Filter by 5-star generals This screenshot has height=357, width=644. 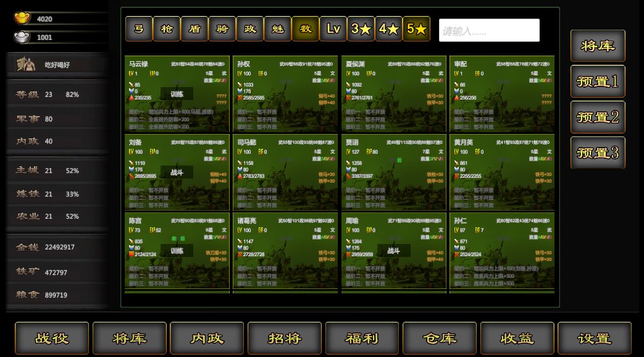[416, 29]
